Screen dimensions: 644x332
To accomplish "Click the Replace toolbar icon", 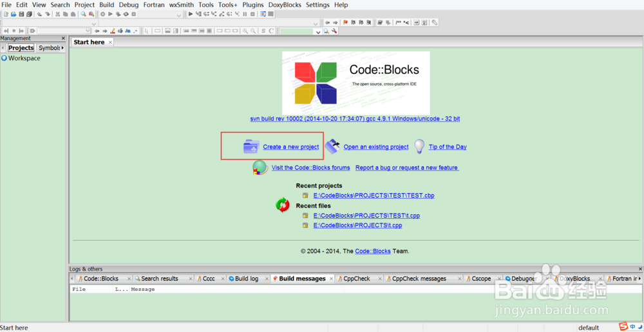I will coord(91,14).
